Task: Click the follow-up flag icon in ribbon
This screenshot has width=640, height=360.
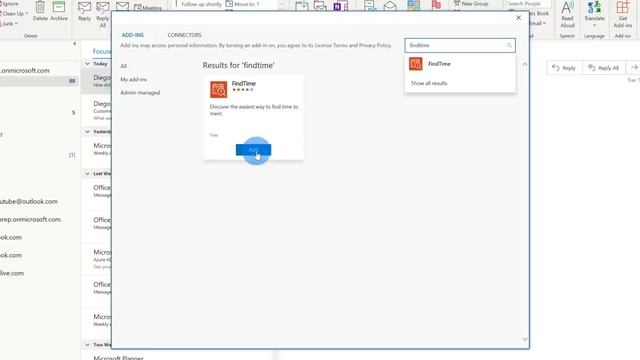Action: coord(436,5)
